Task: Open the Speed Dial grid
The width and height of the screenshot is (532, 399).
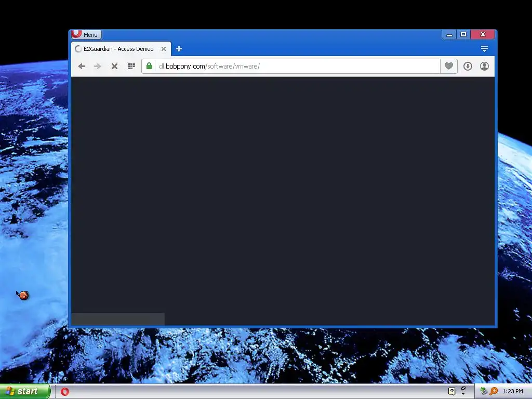Action: [131, 66]
